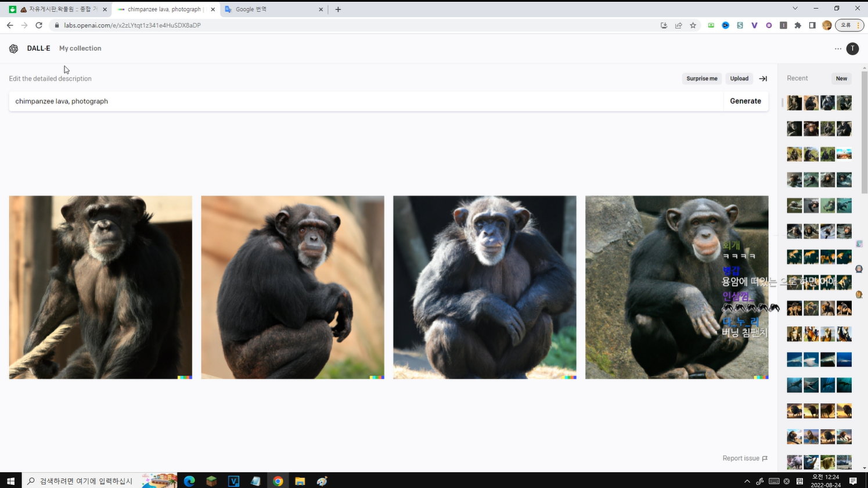The height and width of the screenshot is (488, 868).
Task: Open the user profile avatar T
Action: [x=852, y=49]
